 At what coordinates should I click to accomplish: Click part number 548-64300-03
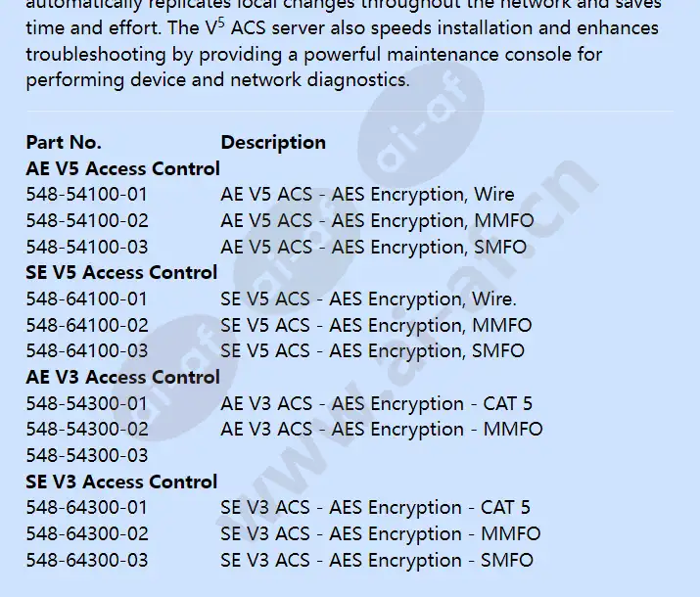tap(87, 561)
